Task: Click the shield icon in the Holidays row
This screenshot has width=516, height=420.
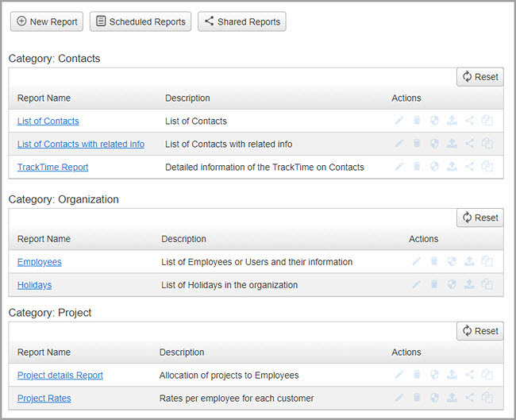Action: [452, 284]
